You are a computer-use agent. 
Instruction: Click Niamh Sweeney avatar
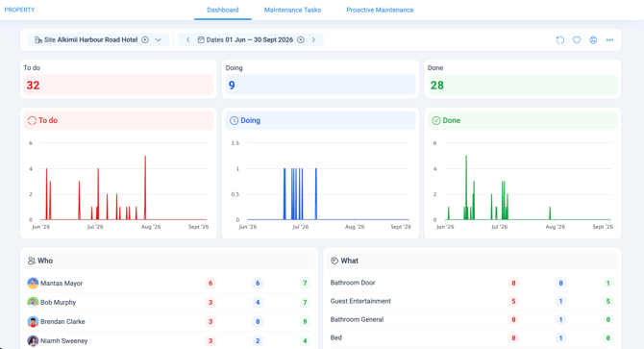click(33, 340)
